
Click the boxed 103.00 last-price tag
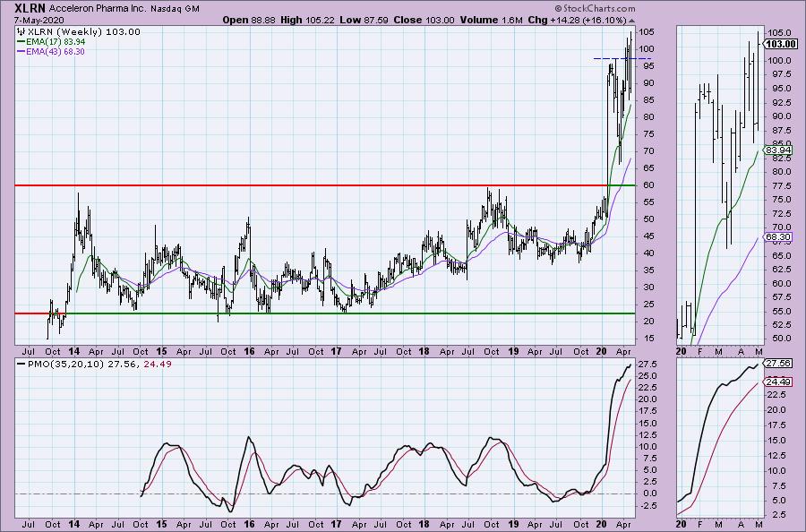781,44
